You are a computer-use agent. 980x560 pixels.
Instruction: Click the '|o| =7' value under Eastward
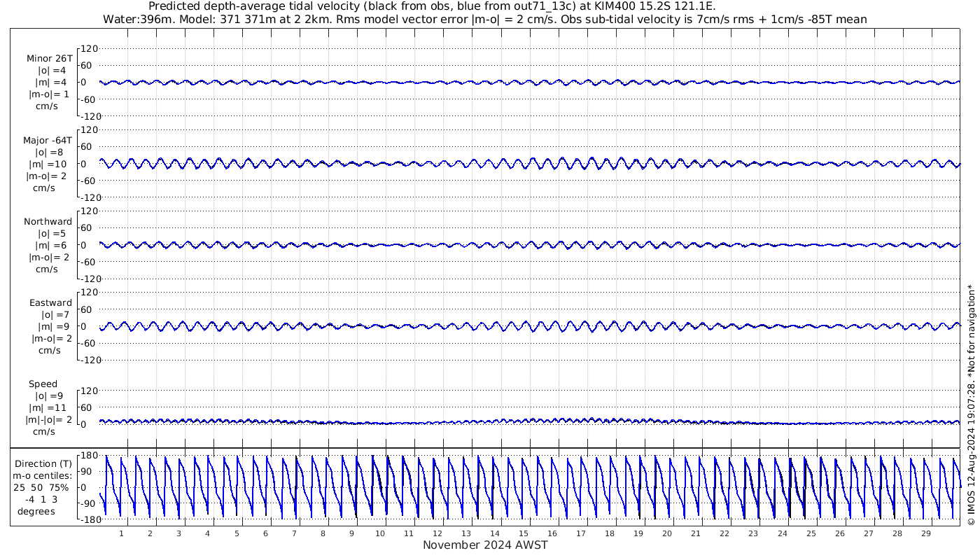click(56, 315)
